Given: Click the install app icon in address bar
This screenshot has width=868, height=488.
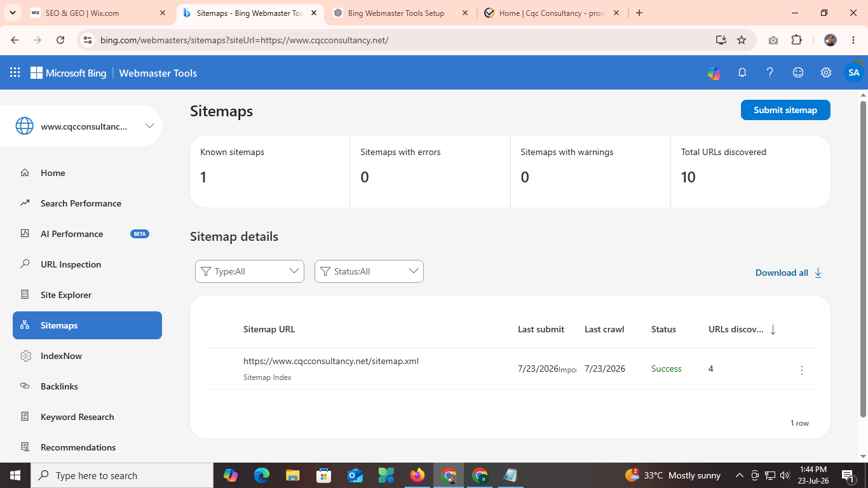Looking at the screenshot, I should 721,40.
